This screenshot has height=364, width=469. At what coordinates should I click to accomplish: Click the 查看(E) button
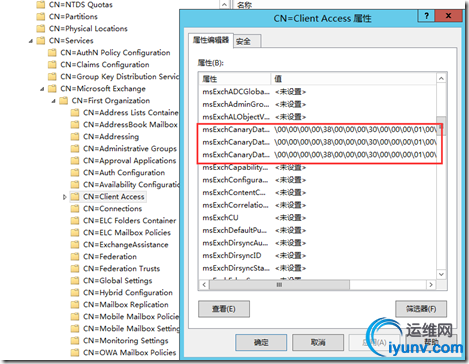[224, 309]
